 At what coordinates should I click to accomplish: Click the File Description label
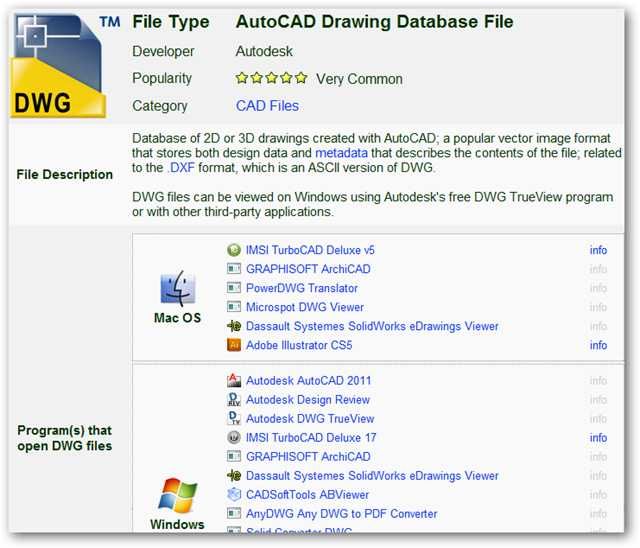point(64,175)
